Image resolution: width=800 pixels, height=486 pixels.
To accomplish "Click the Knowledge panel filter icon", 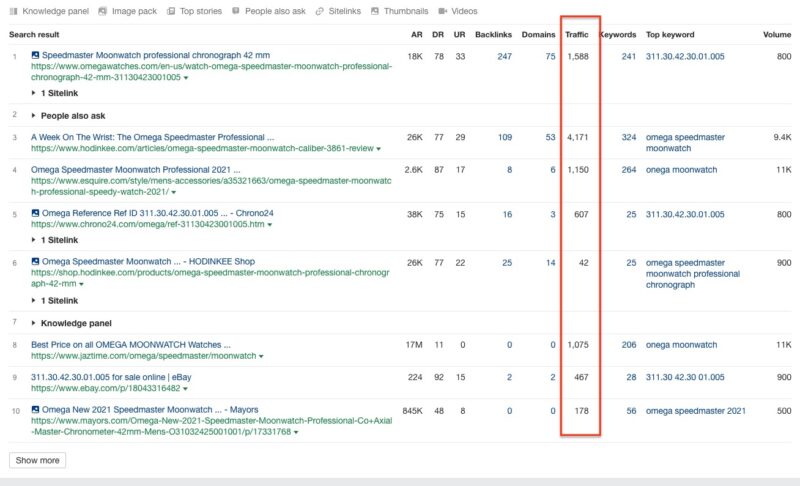I will (x=13, y=11).
